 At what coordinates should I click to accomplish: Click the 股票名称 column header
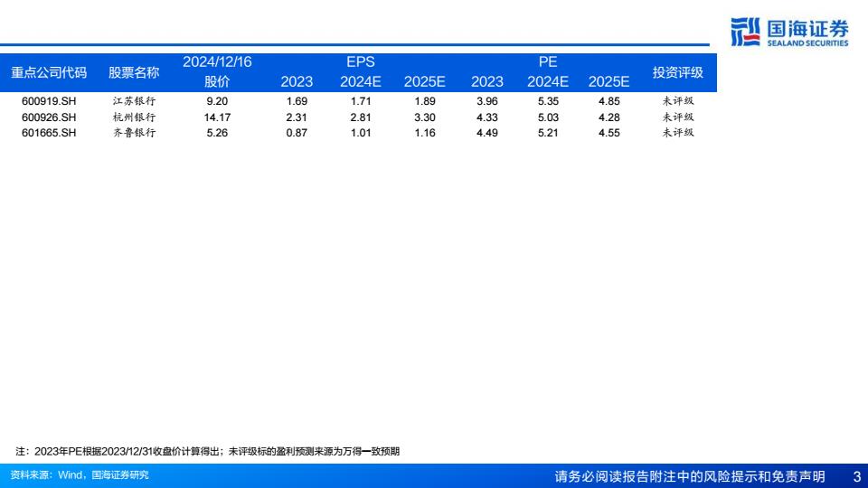pos(134,72)
